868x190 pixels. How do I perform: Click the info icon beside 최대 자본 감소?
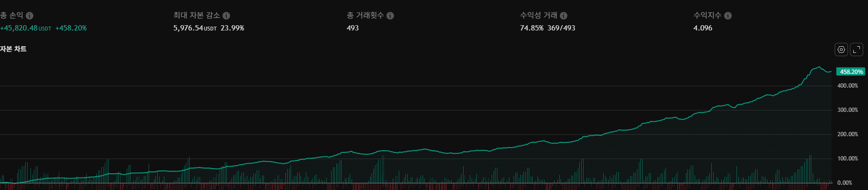click(x=226, y=16)
